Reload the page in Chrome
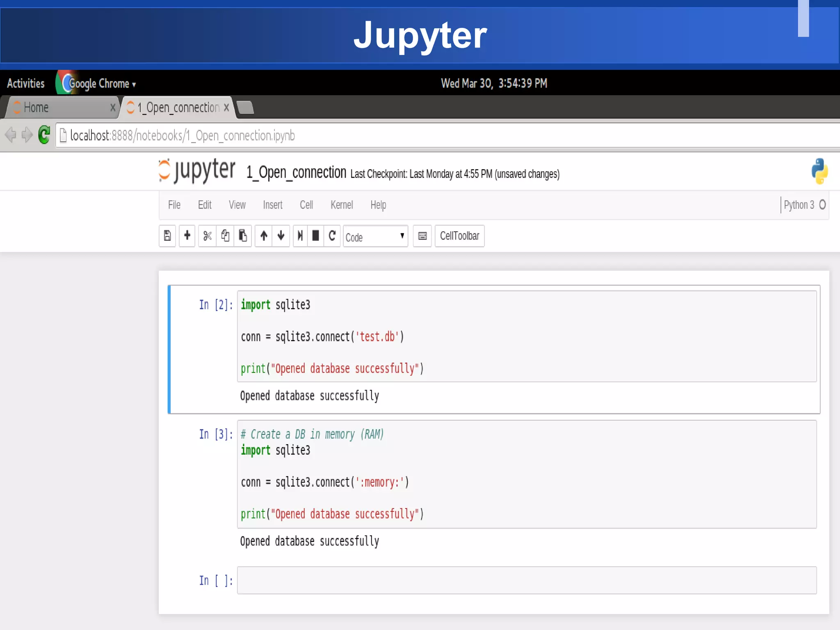The height and width of the screenshot is (630, 840). [44, 135]
